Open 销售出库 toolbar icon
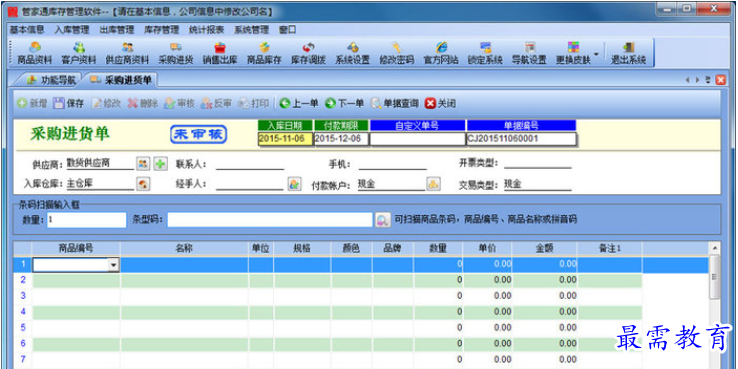Screen dimensions: 738x369 click(220, 53)
